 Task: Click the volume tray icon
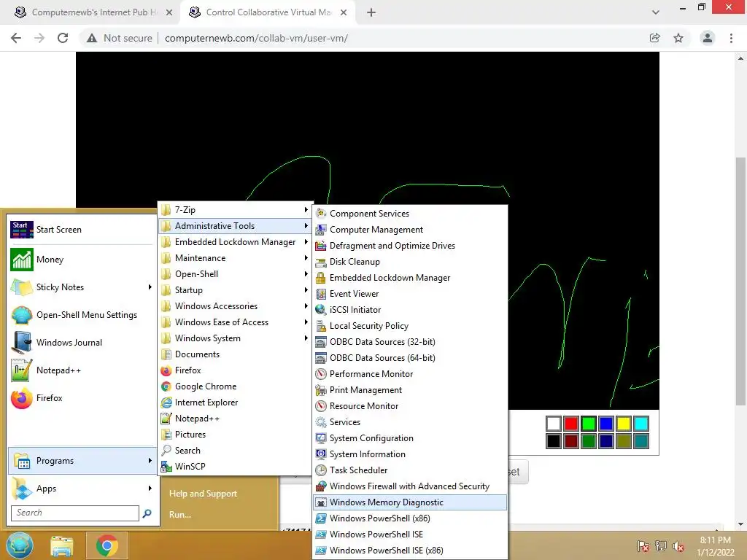coord(678,546)
